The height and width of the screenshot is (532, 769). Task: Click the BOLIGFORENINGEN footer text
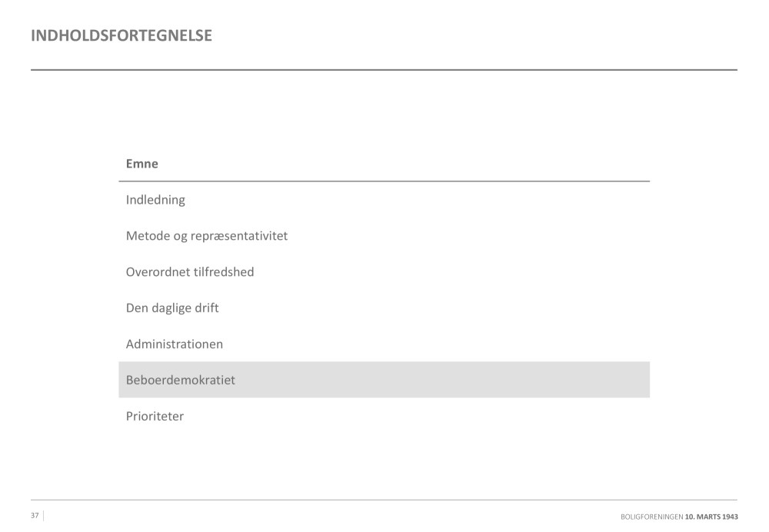[651, 517]
